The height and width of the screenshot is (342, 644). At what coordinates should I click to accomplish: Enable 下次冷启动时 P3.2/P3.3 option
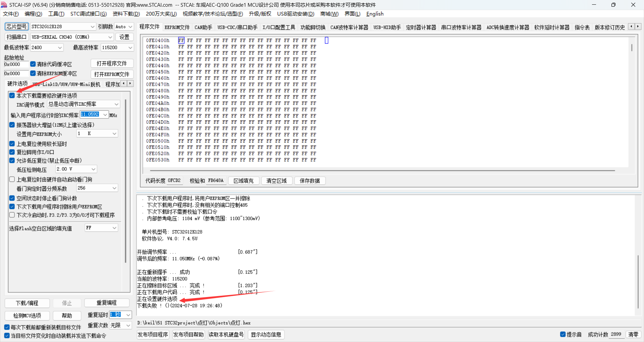point(12,215)
